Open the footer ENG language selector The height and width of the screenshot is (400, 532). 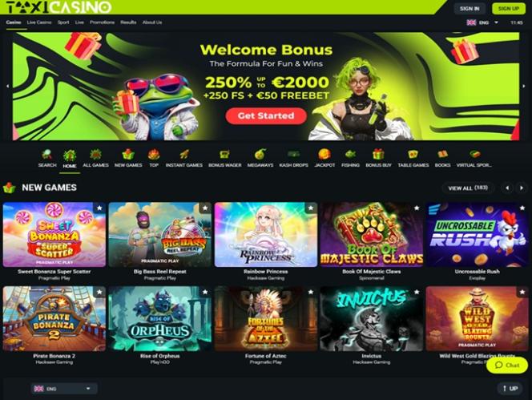coord(64,389)
